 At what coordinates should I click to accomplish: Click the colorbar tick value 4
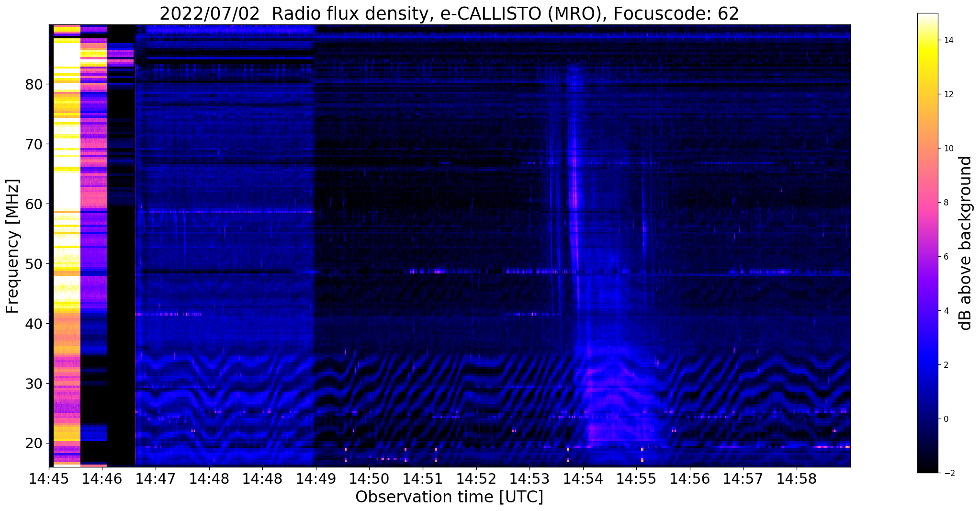click(x=946, y=311)
